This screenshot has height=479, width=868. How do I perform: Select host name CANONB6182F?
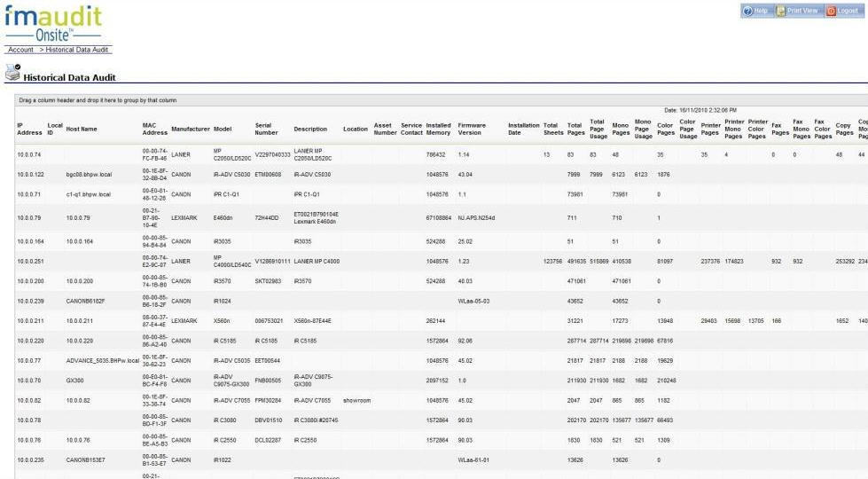[x=85, y=302]
